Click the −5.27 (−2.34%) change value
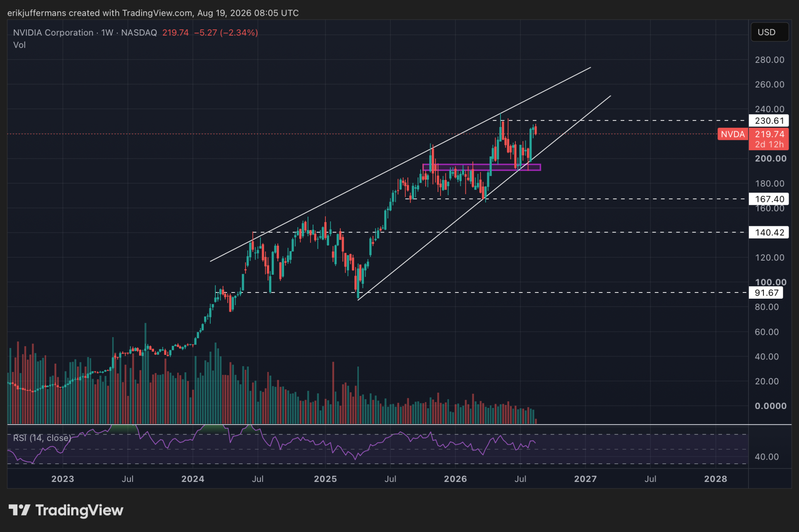This screenshot has height=532, width=799. pos(226,33)
